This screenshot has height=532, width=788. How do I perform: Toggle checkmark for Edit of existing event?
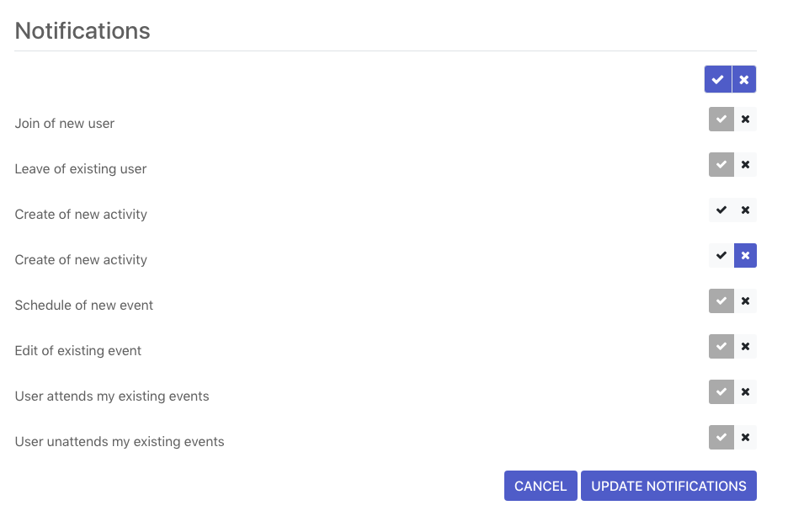[x=721, y=347]
